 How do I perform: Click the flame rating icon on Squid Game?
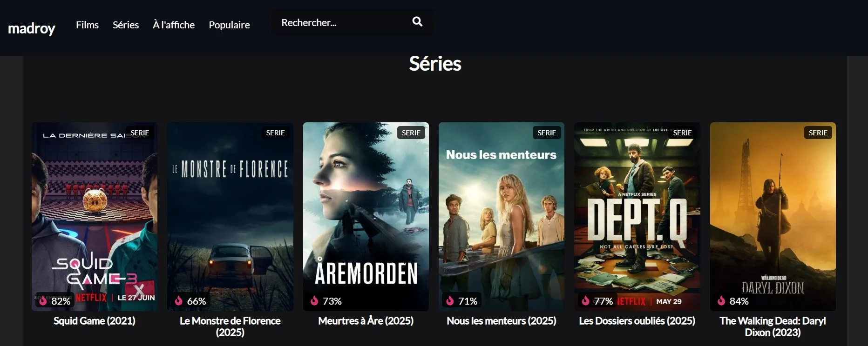click(43, 300)
